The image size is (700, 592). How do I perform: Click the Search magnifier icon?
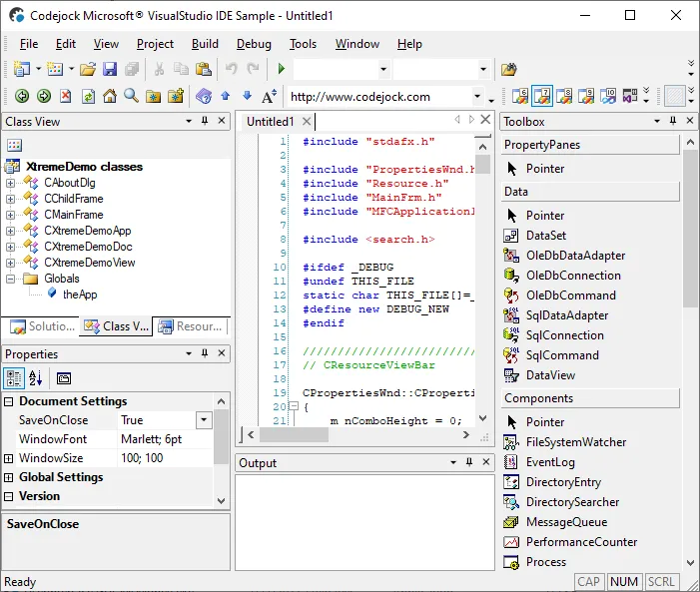tap(131, 97)
